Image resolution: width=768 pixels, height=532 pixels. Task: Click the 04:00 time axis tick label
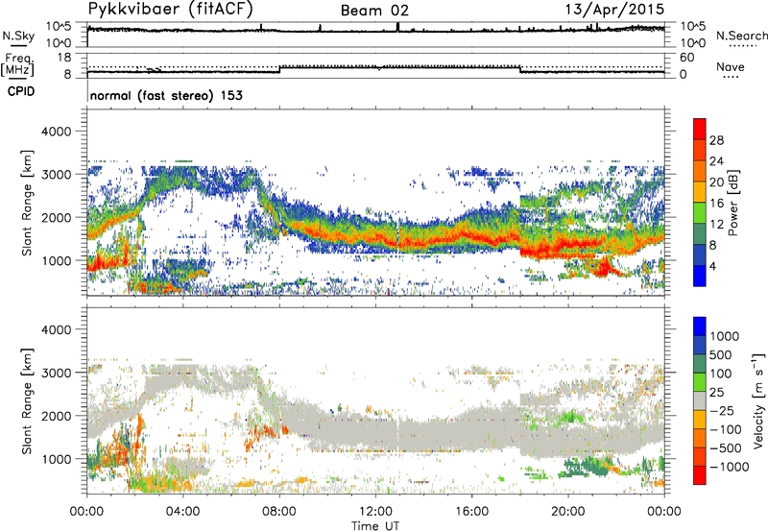183,512
